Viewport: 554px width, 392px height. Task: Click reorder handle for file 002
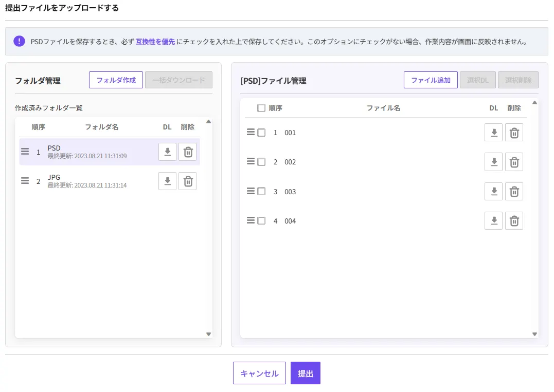[x=251, y=162]
